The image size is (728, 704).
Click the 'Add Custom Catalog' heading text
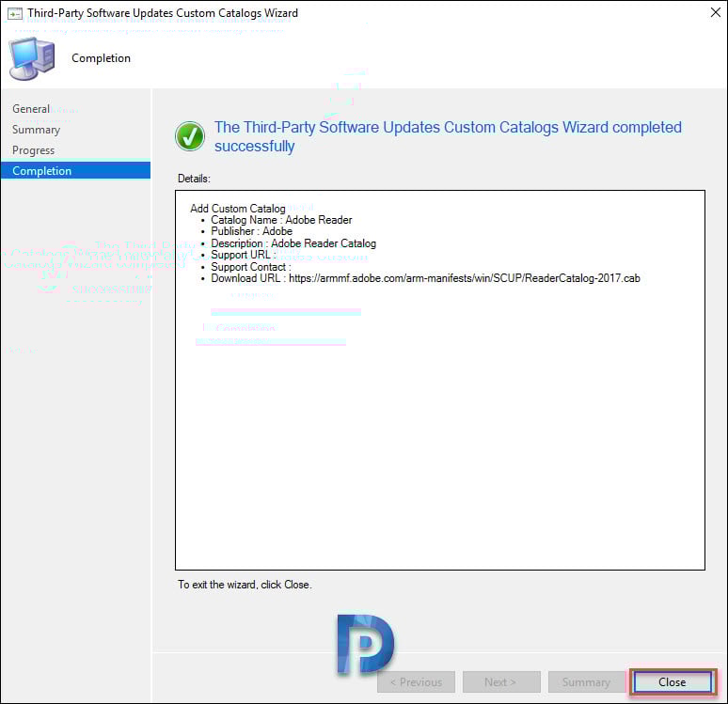238,209
